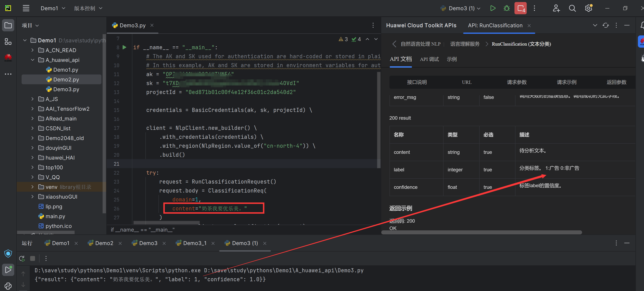
Task: Open the Huawei Cloud toolkit sidebar icon
Action: [x=8, y=58]
